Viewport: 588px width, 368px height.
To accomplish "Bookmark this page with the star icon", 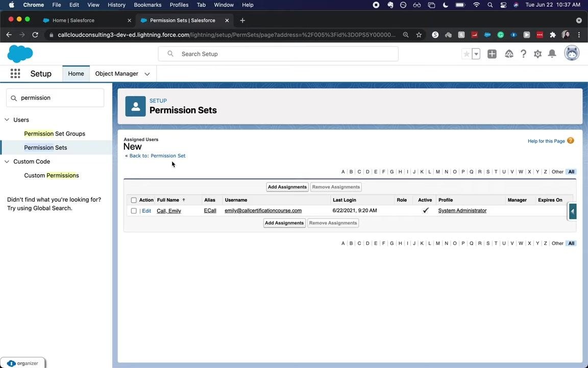I will click(x=419, y=35).
